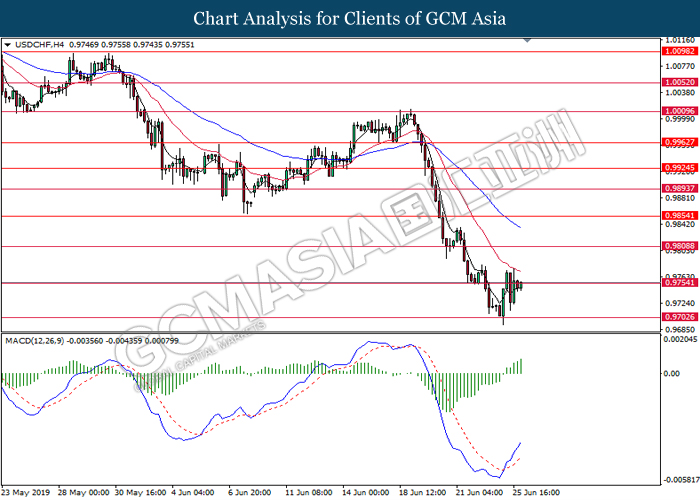This screenshot has height=500, width=700.
Task: Click the 30 May 16:00 time label
Action: click(140, 492)
